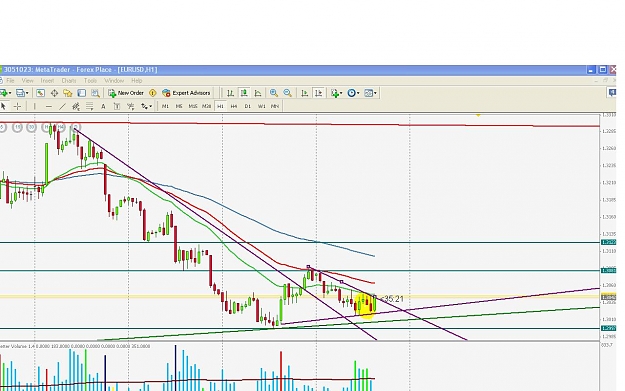Viewport: 625px width, 391px height.
Task: Open the Window menu
Action: [x=114, y=81]
